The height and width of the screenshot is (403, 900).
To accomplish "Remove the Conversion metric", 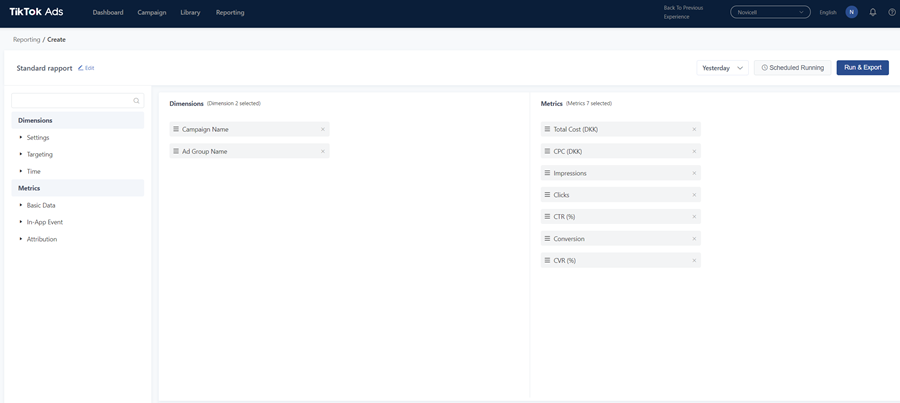I will 694,238.
